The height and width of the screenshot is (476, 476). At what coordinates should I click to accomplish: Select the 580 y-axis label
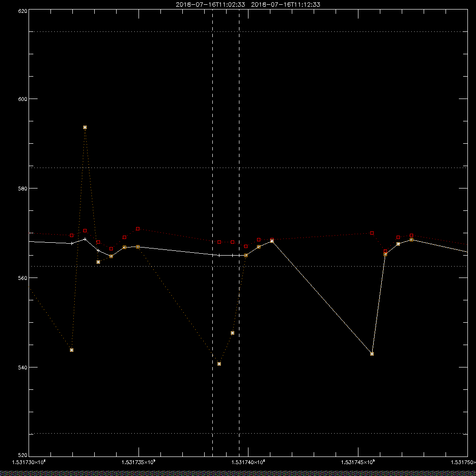(x=23, y=188)
